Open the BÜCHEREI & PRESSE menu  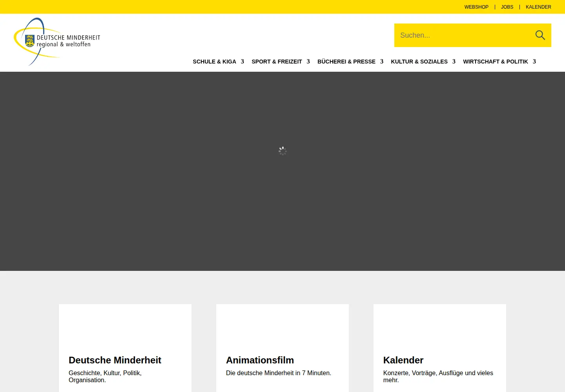[346, 62]
